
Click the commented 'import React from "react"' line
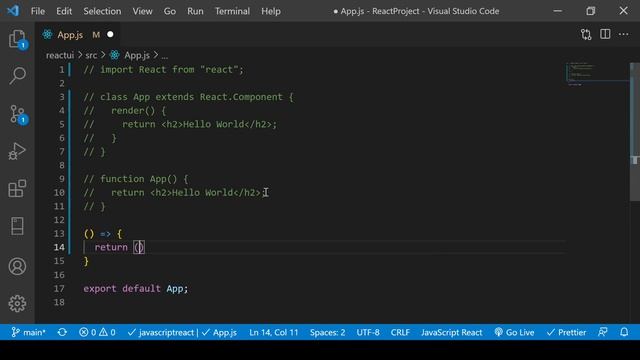(163, 69)
